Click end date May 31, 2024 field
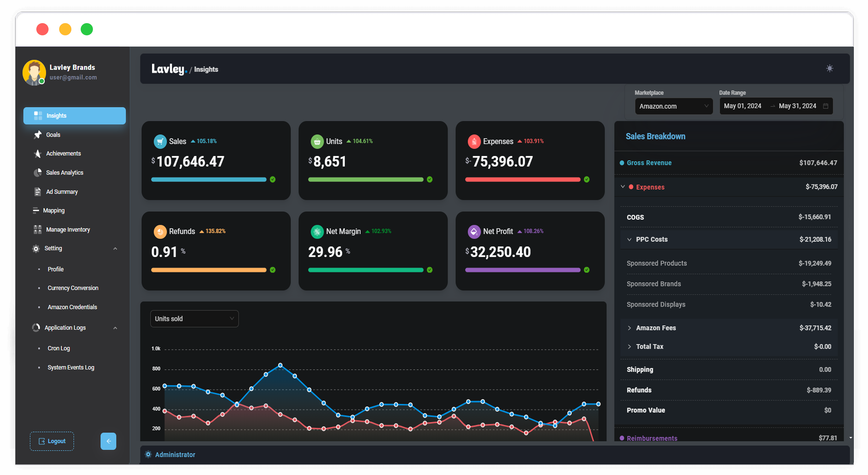Image resolution: width=868 pixels, height=475 pixels. (797, 106)
